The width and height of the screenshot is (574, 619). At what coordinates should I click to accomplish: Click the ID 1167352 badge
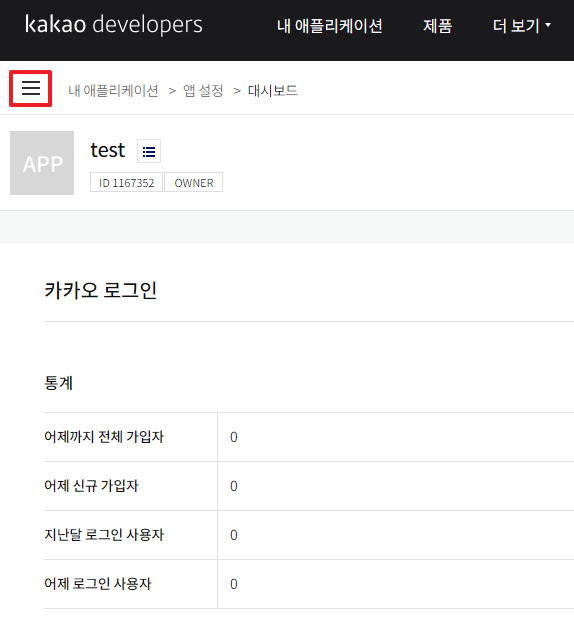(x=126, y=182)
